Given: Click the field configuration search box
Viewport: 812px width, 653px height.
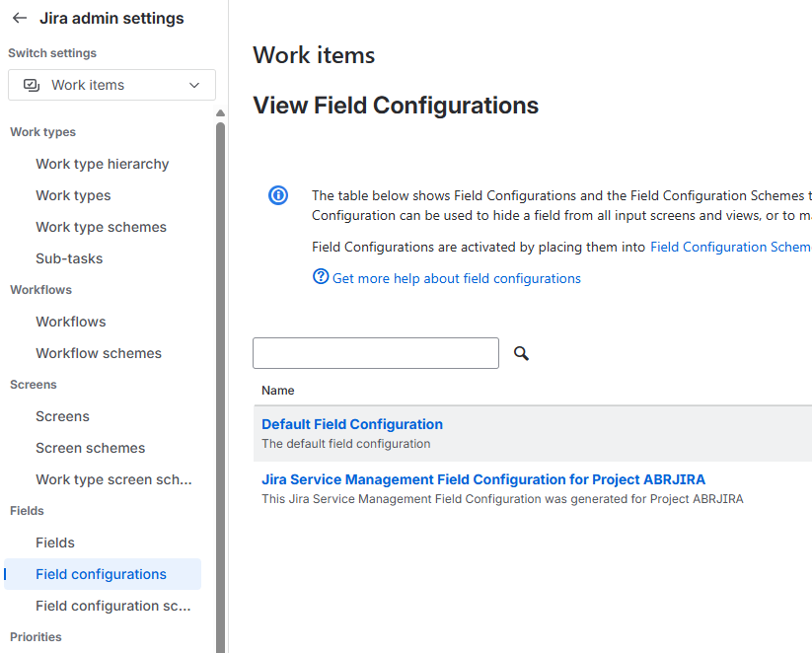Looking at the screenshot, I should point(376,353).
